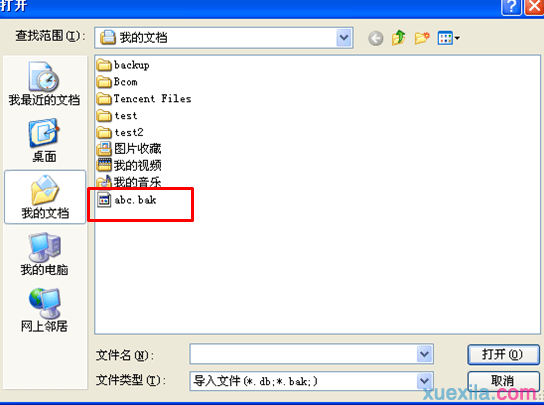Expand the 查找范围 location dropdown

tap(344, 37)
